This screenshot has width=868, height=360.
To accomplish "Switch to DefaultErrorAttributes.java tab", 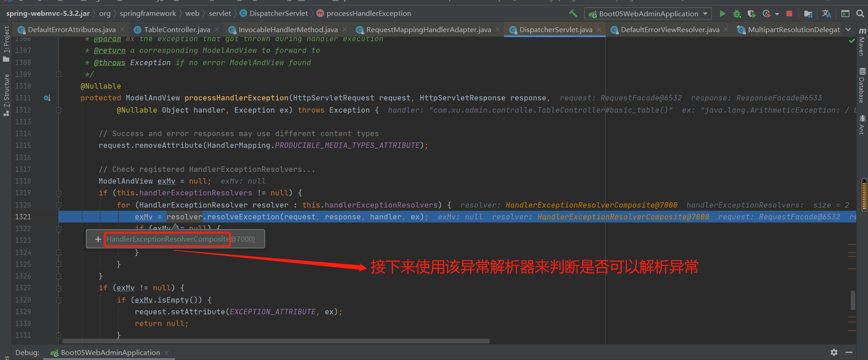I will click(x=71, y=30).
